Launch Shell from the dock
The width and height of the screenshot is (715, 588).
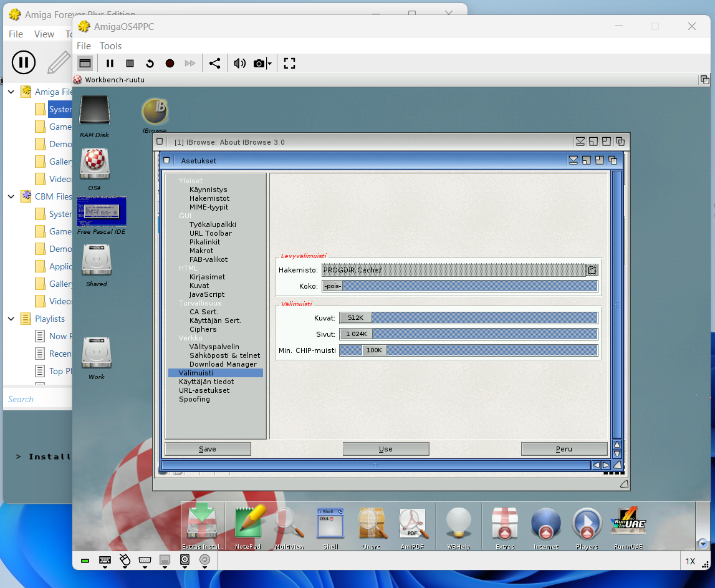pos(330,527)
